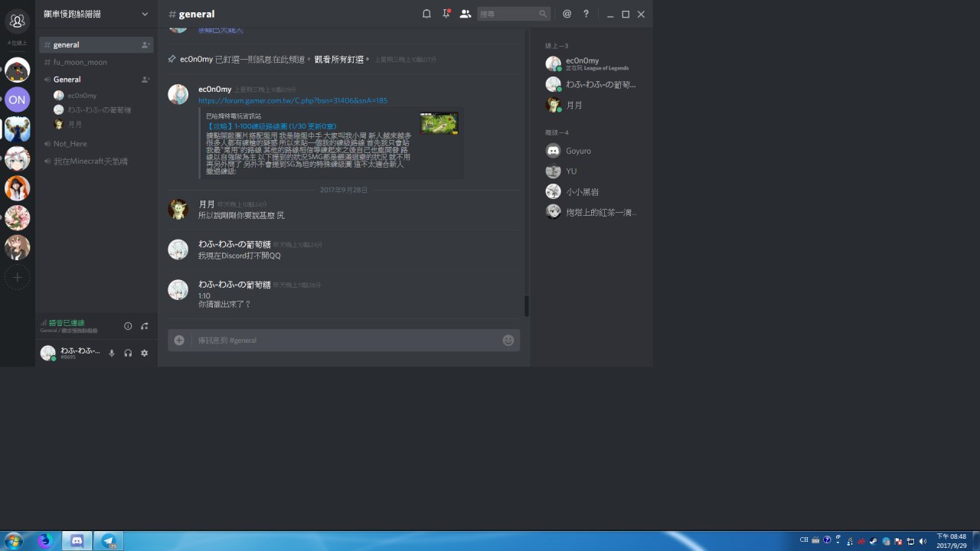Toggle the member list panel
This screenshot has height=551, width=980.
(x=465, y=14)
